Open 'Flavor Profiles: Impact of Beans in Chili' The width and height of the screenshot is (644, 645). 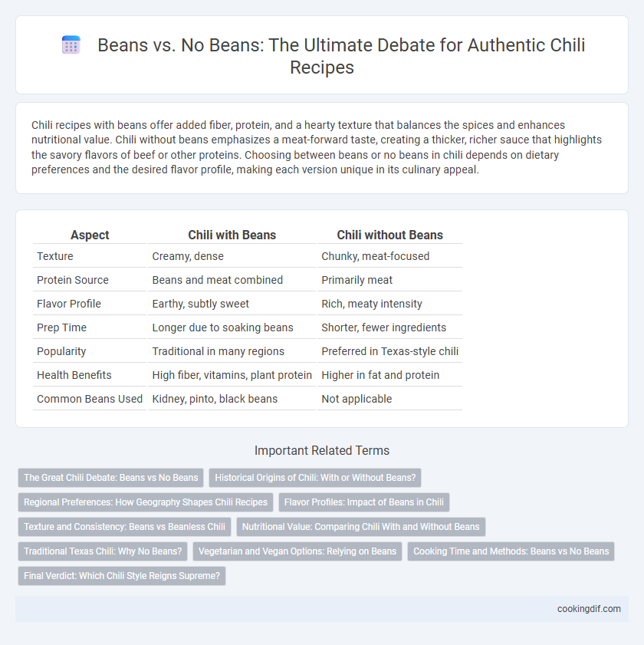click(x=364, y=502)
